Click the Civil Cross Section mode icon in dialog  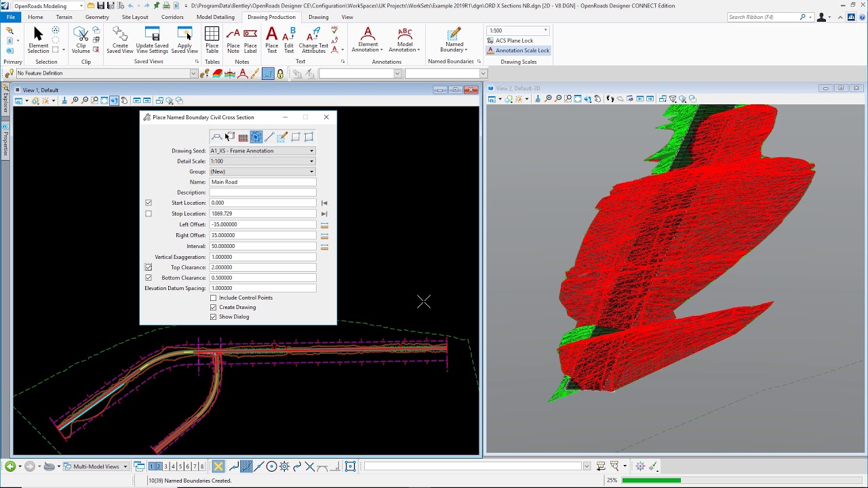point(256,137)
